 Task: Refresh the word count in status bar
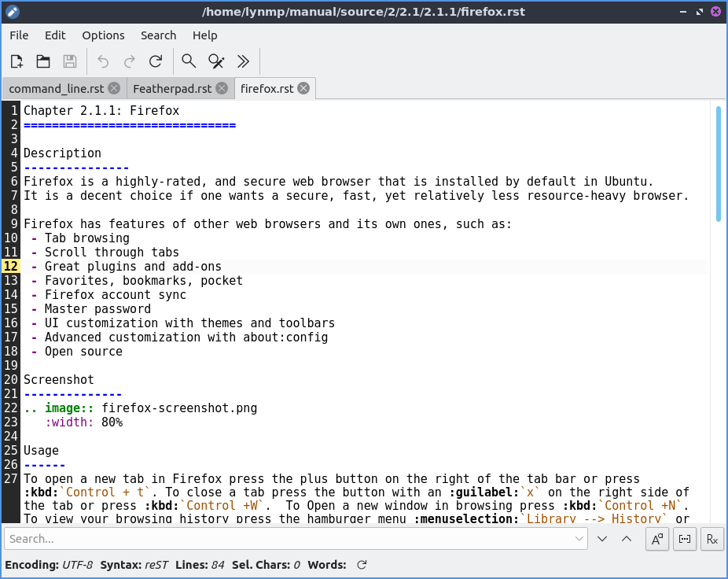[362, 565]
